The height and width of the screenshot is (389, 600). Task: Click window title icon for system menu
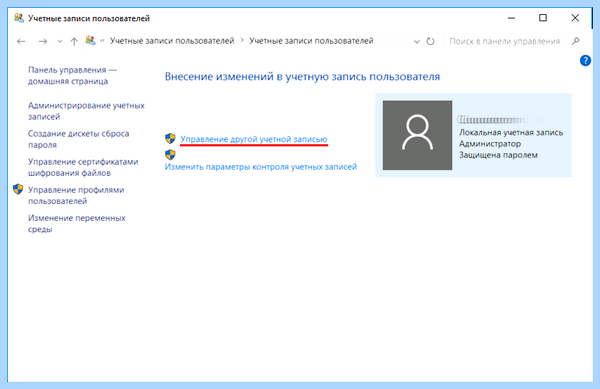19,18
